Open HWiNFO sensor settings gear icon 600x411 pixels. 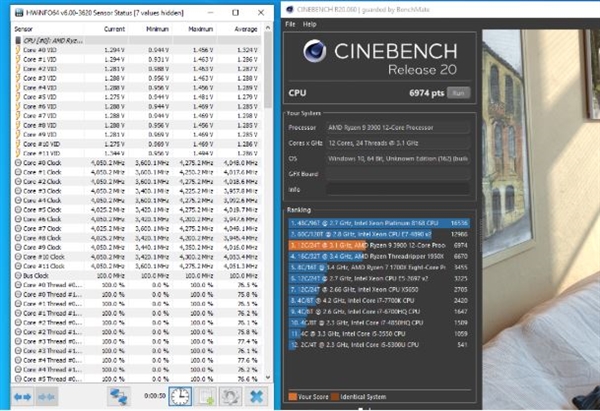[x=230, y=396]
